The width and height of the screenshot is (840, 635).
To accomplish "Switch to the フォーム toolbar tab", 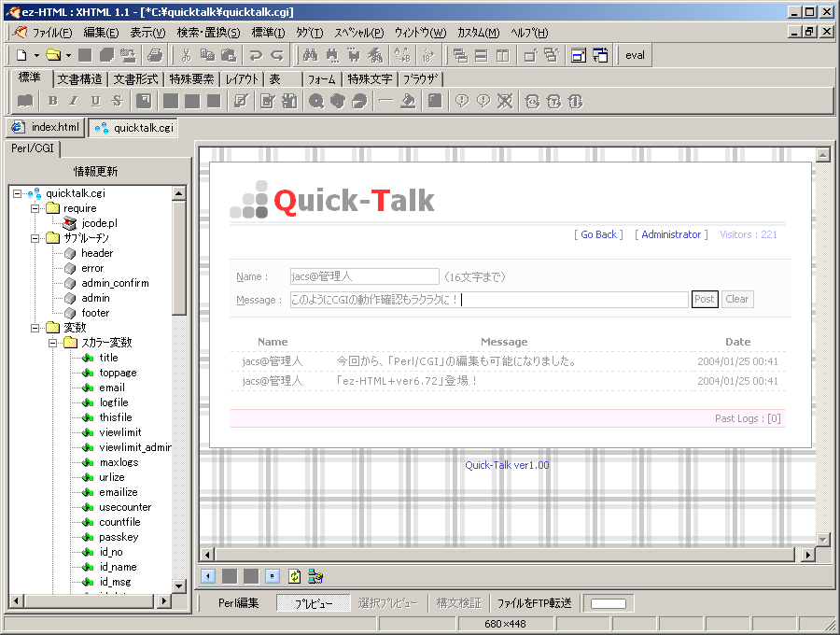I will pyautogui.click(x=321, y=79).
